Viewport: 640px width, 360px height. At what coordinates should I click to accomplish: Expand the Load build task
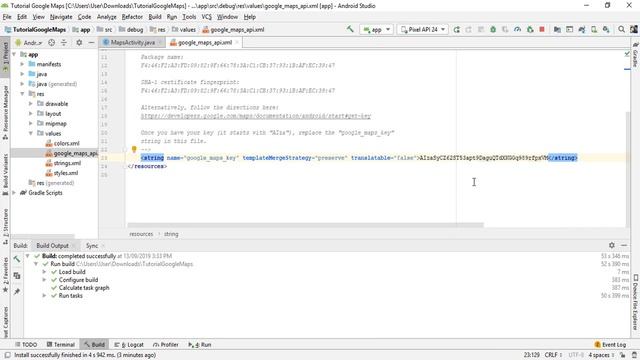click(44, 272)
